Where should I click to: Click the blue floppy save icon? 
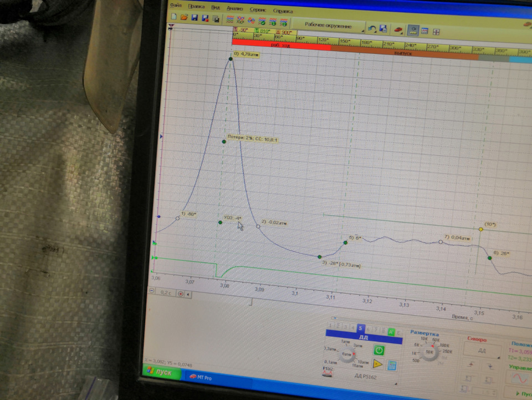[195, 18]
